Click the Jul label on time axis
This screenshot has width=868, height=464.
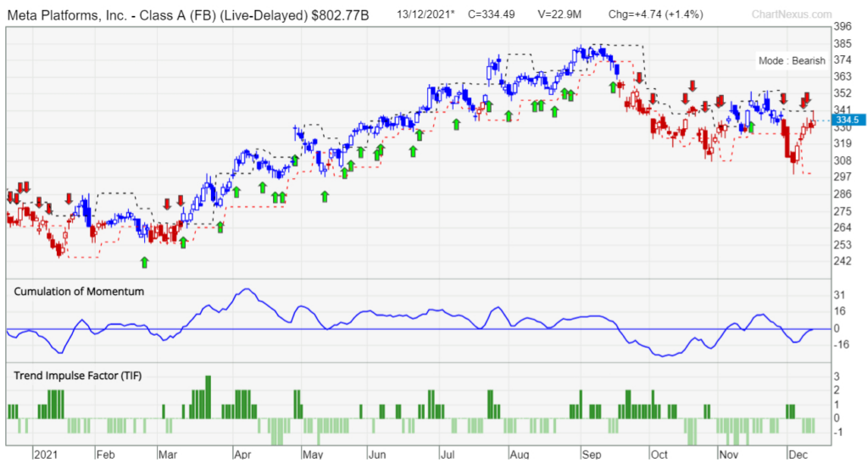coord(448,455)
